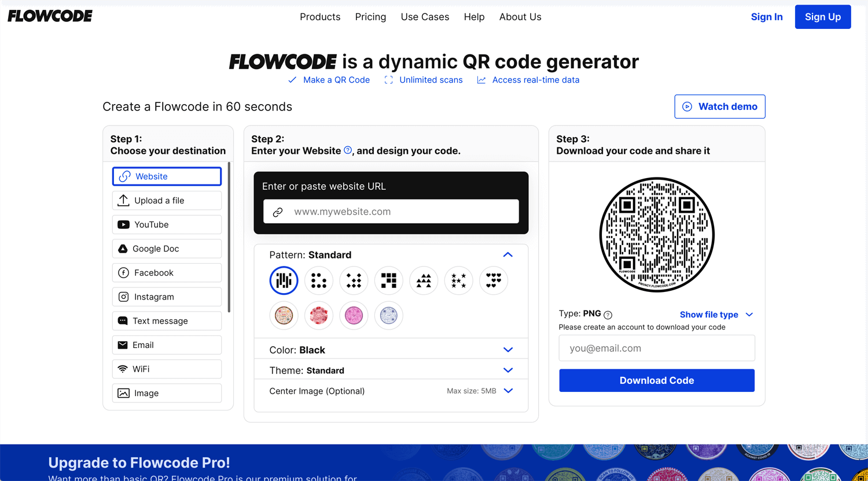Click the Flowcode logo in the header
Screen dimensions: 868x481
point(50,16)
